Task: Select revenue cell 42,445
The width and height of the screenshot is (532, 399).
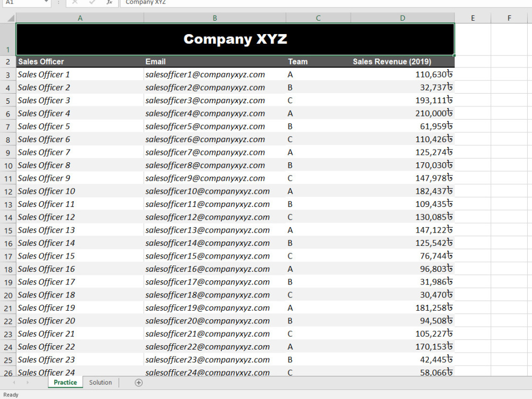Action: [x=402, y=360]
